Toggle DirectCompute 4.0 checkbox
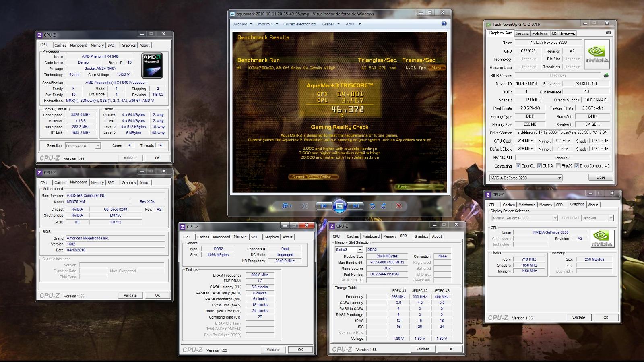 (x=576, y=166)
